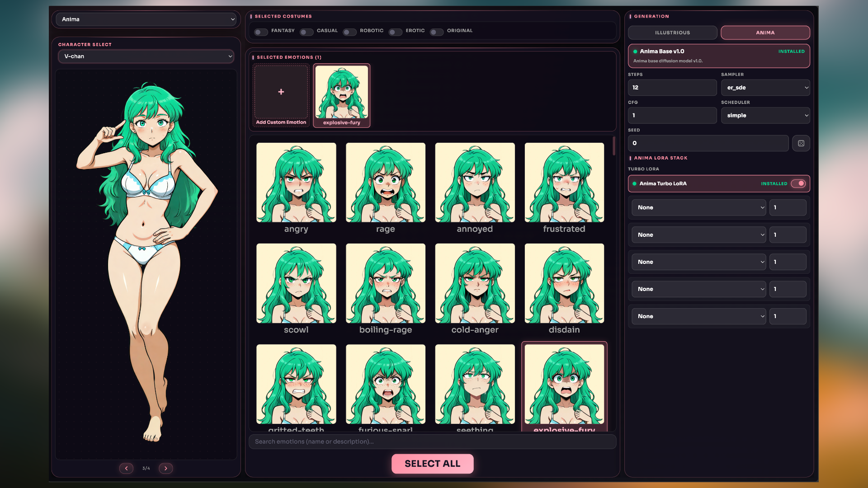Open the simple scheduler dropdown
Screen dimensions: 868x488
pos(765,115)
